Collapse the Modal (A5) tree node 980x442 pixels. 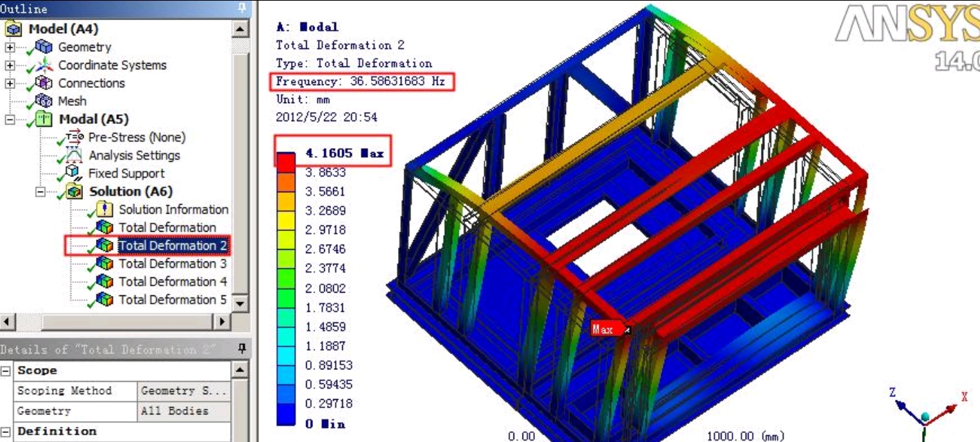pyautogui.click(x=10, y=119)
